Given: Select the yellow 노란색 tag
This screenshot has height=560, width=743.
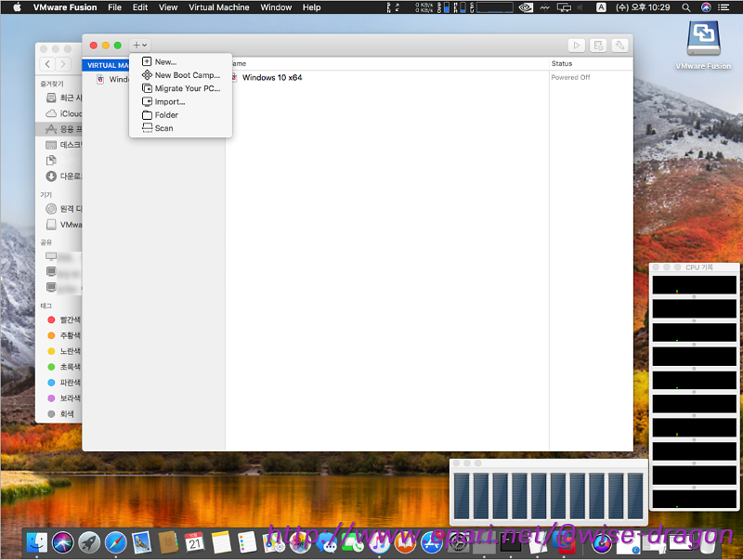Looking at the screenshot, I should pos(63,351).
